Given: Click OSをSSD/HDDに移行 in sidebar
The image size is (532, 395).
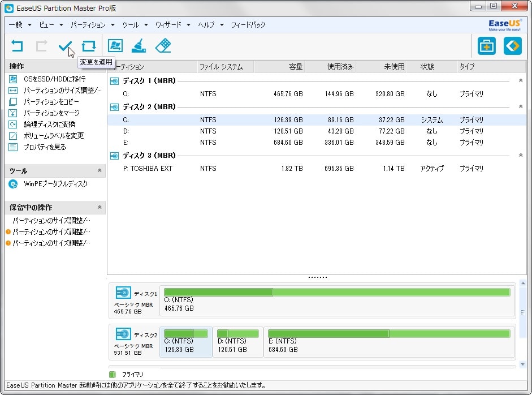Looking at the screenshot, I should (54, 79).
